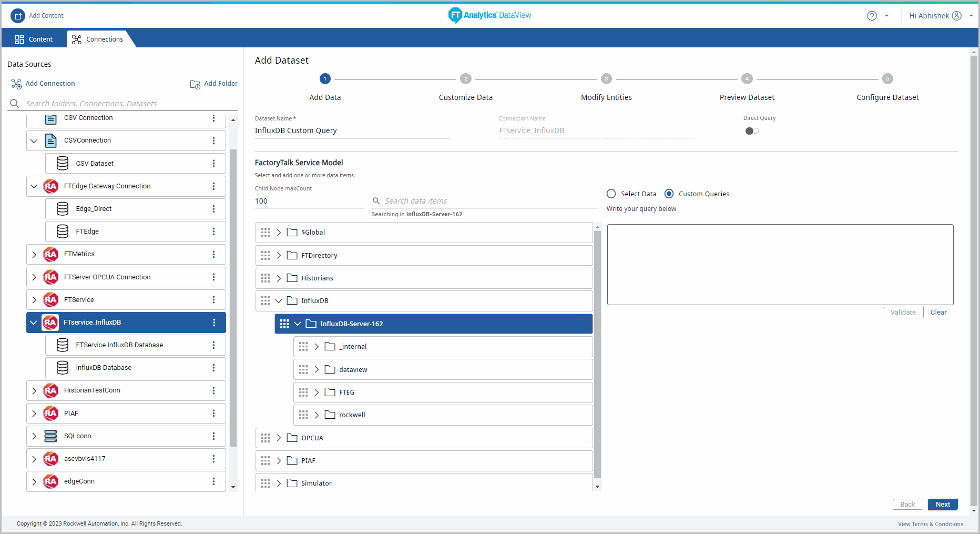Choose the Custom Queries radio button
The image size is (980, 534).
coord(669,194)
